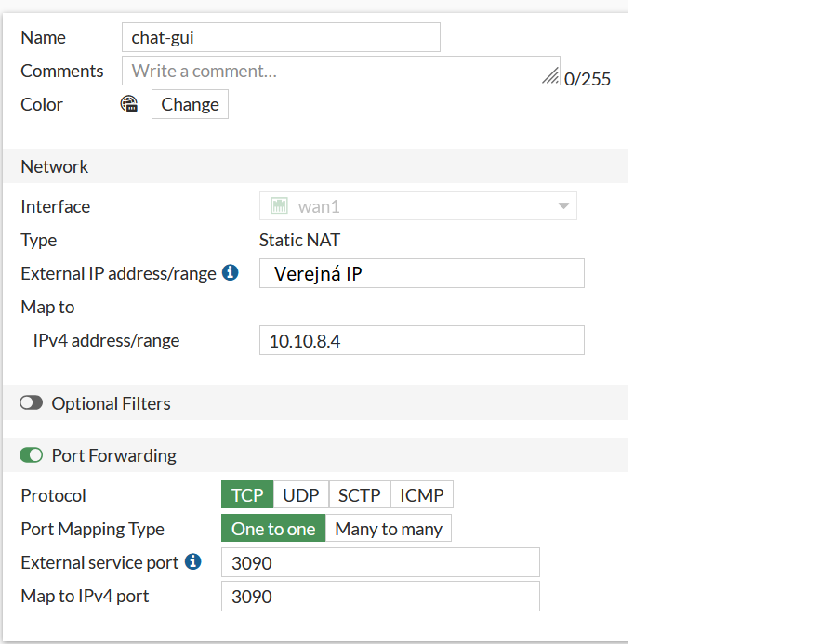Select TCP protocol
819x644 pixels.
pos(247,495)
